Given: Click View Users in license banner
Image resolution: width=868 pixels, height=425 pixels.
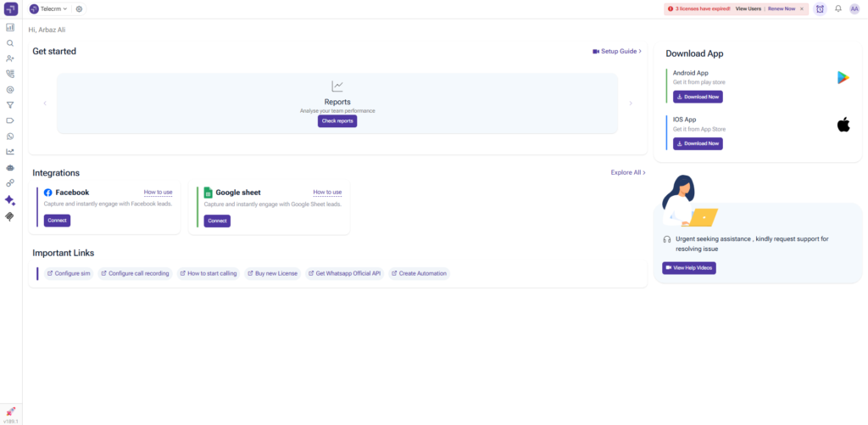Looking at the screenshot, I should [x=748, y=8].
